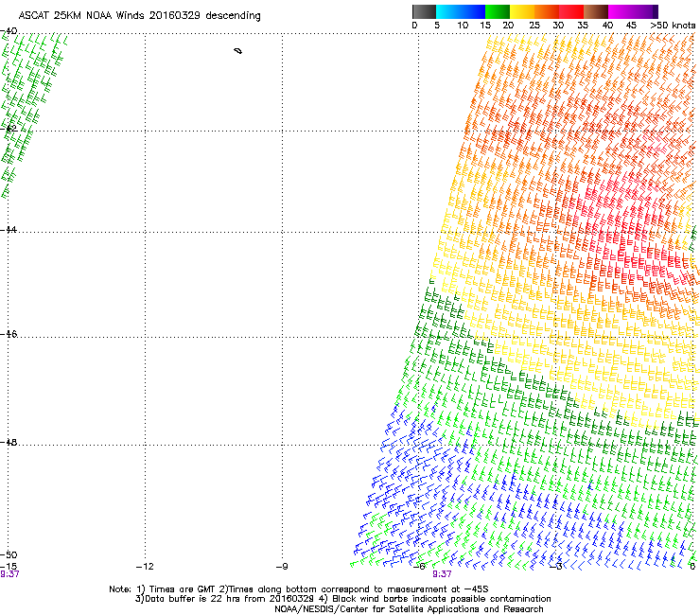Viewport: 700px width, 615px height.
Task: Click the legend label '10'
Action: click(463, 26)
